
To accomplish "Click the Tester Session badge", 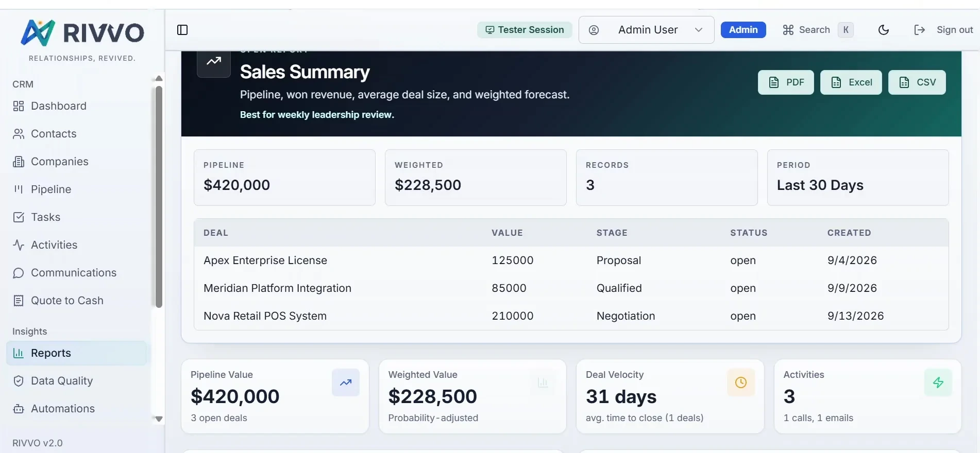I will click(x=525, y=30).
